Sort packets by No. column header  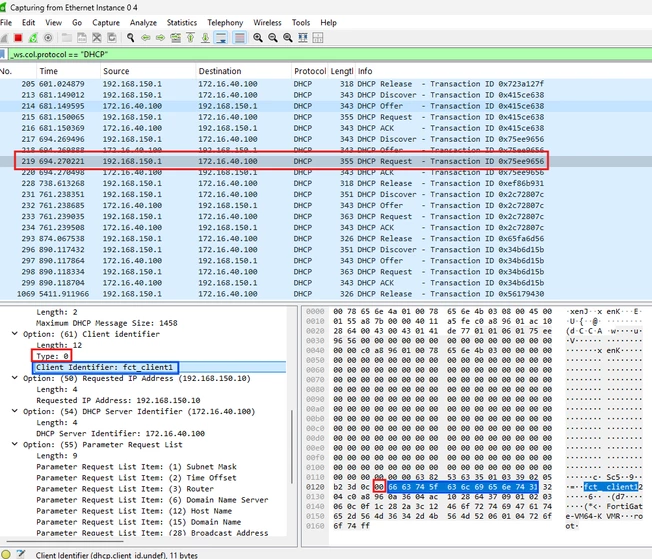(x=17, y=71)
